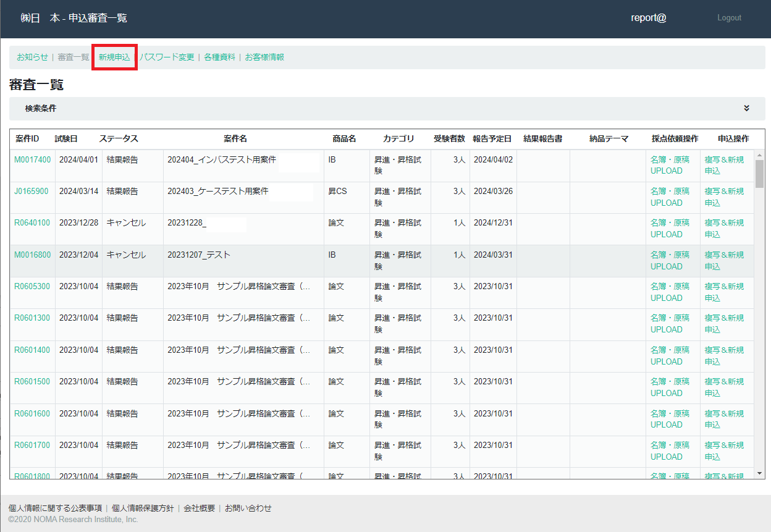Go to お知らせ in navigation bar
Viewport: 771px width, 532px height.
(32, 57)
